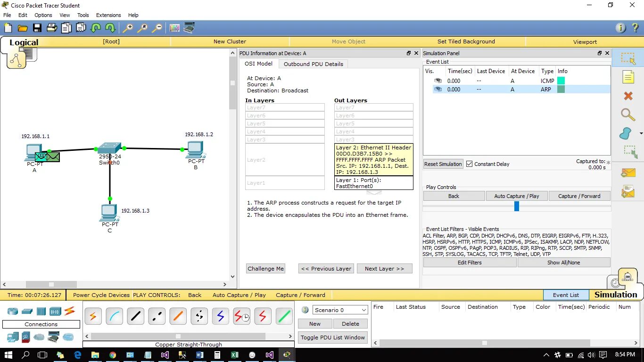Image resolution: width=644 pixels, height=362 pixels.
Task: Open a file with the folder icon
Action: [23, 28]
